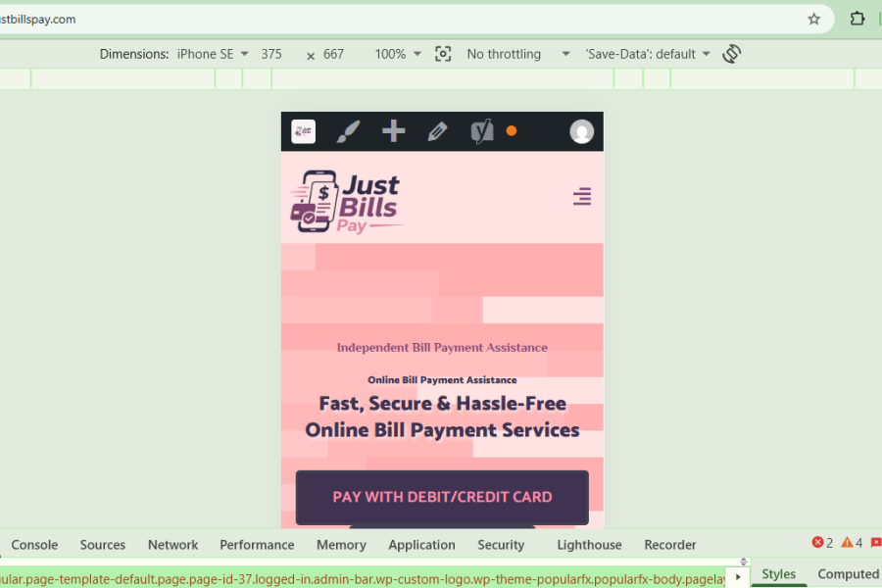Open the 100% zoom dropdown

398,54
